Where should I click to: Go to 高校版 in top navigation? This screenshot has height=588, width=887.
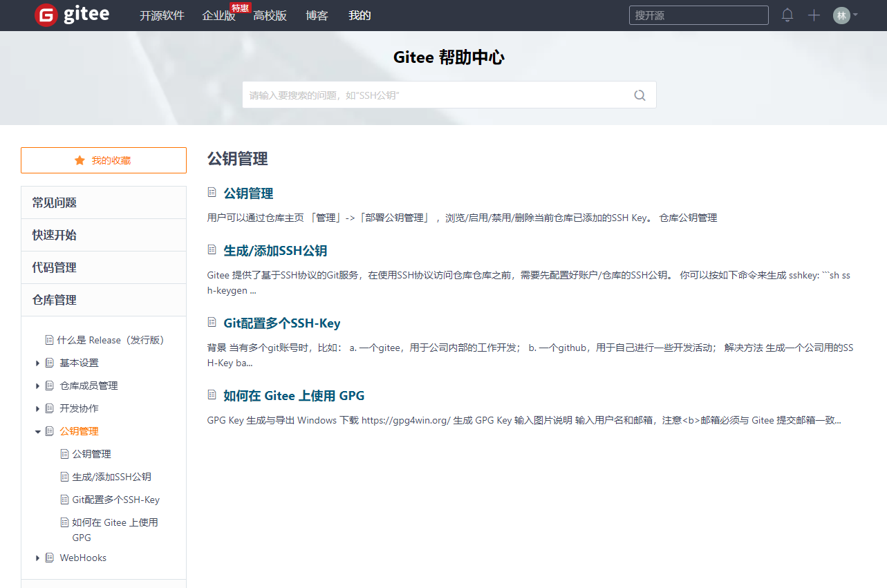point(270,15)
